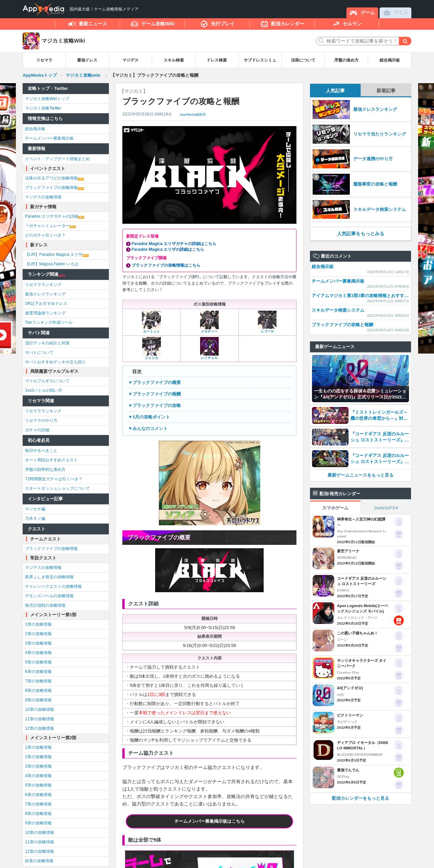Screen dimensions: 434x868
Task: Open リセマラ in wiki navigation
Action: 44,60
